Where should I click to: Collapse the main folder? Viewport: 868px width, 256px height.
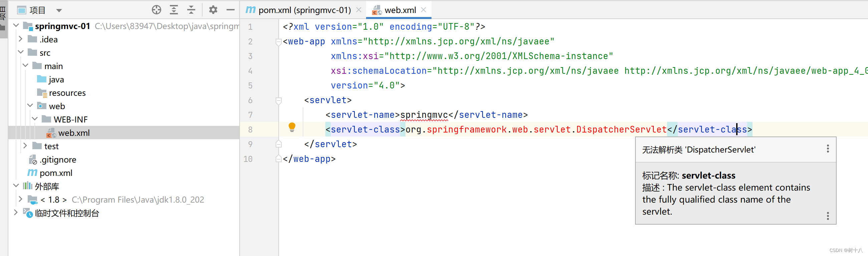click(x=25, y=66)
